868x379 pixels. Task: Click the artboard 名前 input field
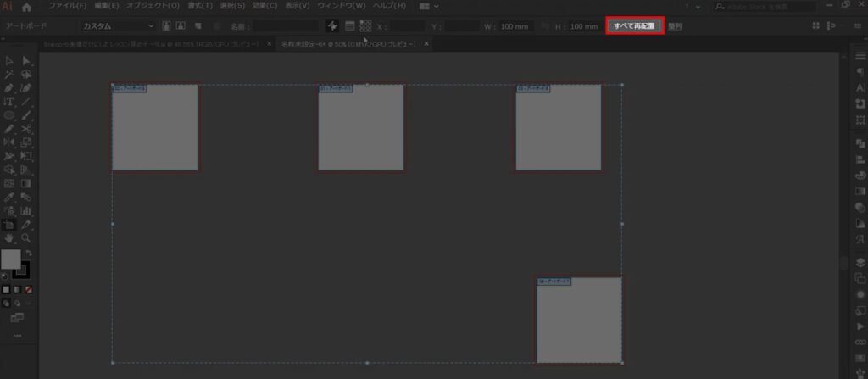click(x=284, y=26)
